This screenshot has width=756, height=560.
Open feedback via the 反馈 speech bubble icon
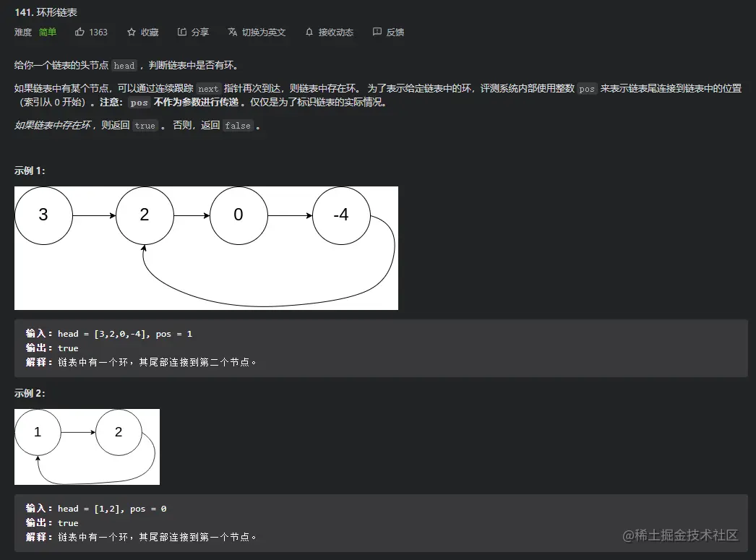[377, 32]
